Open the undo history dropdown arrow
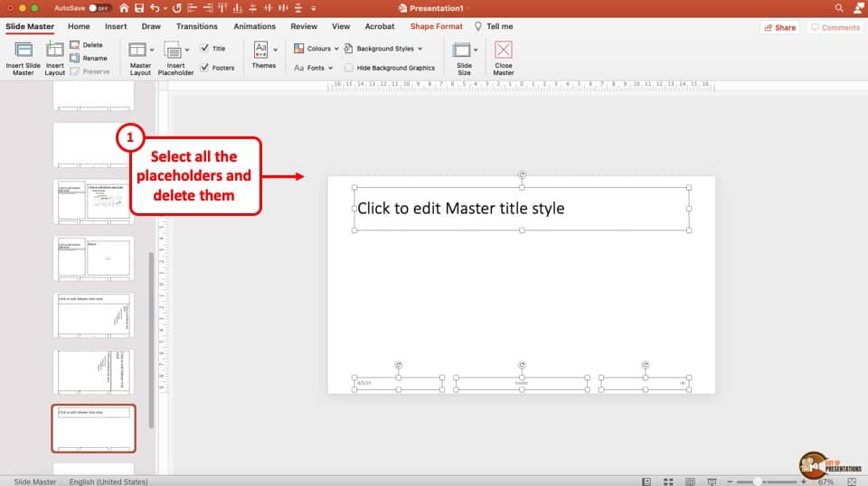 pos(165,8)
